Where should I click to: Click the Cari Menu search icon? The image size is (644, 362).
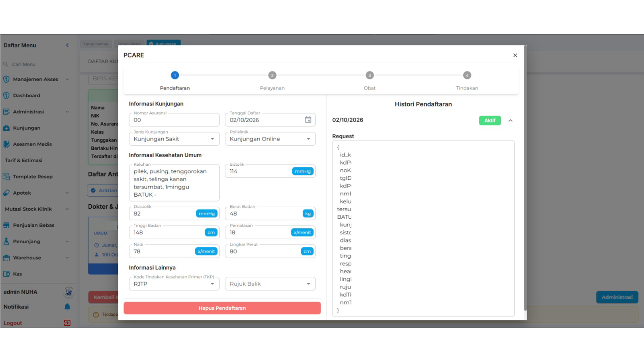6,64
